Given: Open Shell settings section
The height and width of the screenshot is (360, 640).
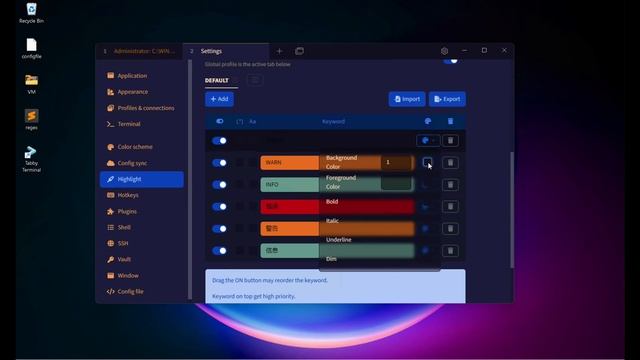Looking at the screenshot, I should coord(142,227).
